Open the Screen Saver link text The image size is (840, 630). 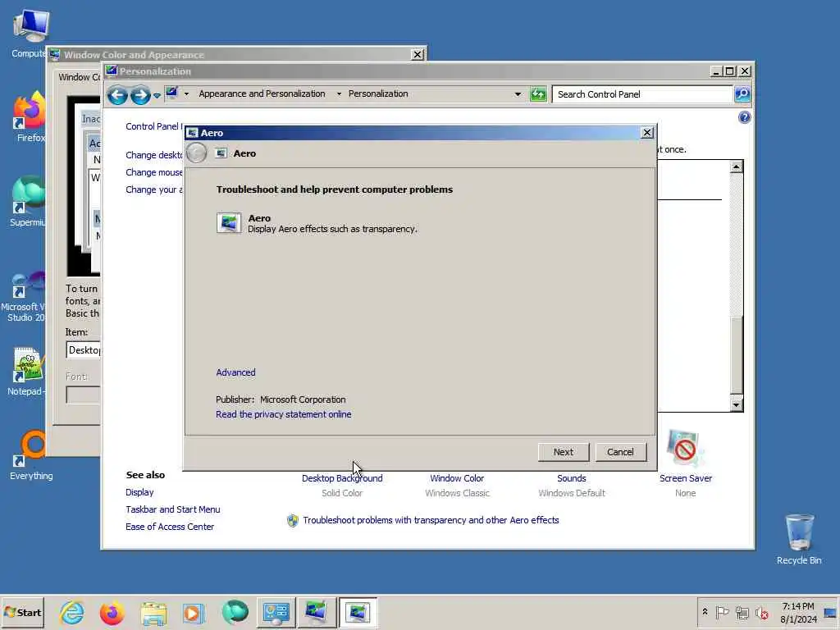click(x=686, y=478)
